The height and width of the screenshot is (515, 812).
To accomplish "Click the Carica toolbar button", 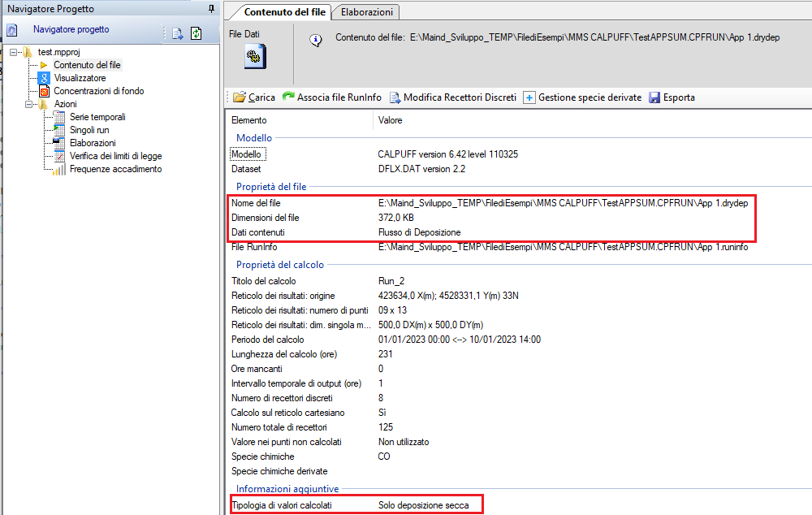I will (254, 97).
